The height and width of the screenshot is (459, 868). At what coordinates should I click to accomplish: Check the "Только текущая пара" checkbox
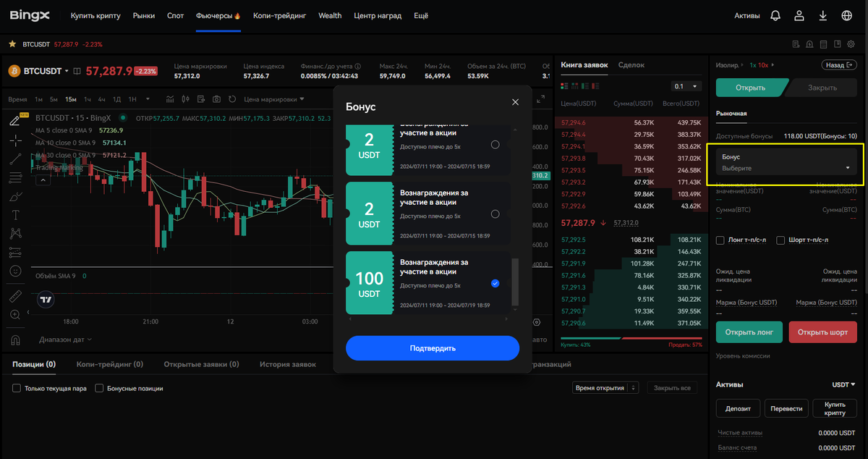(16, 388)
